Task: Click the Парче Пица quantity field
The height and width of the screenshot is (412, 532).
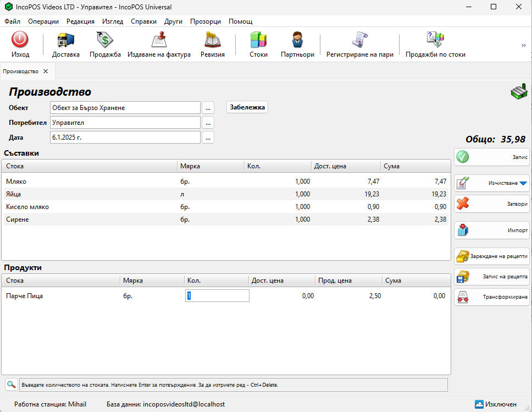Action: pos(217,296)
